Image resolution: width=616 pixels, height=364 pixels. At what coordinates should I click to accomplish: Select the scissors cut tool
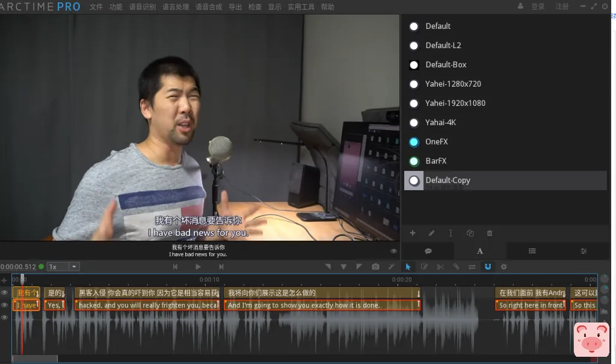tap(440, 267)
